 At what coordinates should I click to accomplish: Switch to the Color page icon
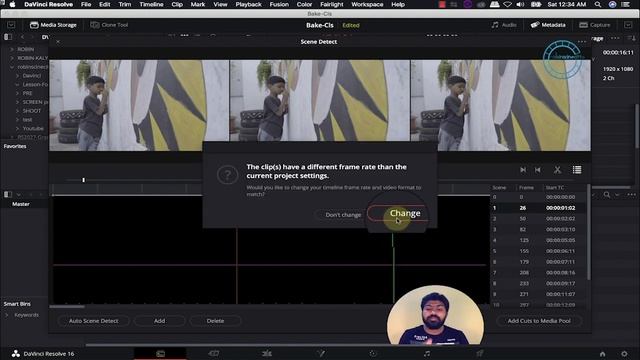373,353
